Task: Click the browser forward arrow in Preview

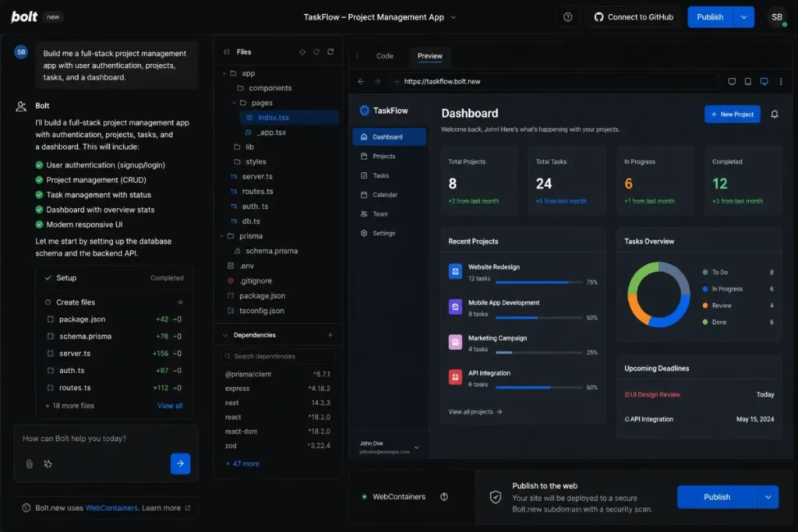Action: coord(377,81)
